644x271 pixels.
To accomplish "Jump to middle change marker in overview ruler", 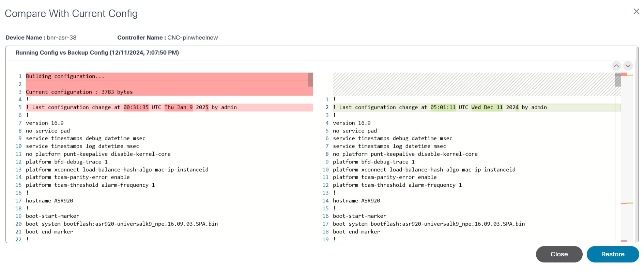I will click(626, 203).
